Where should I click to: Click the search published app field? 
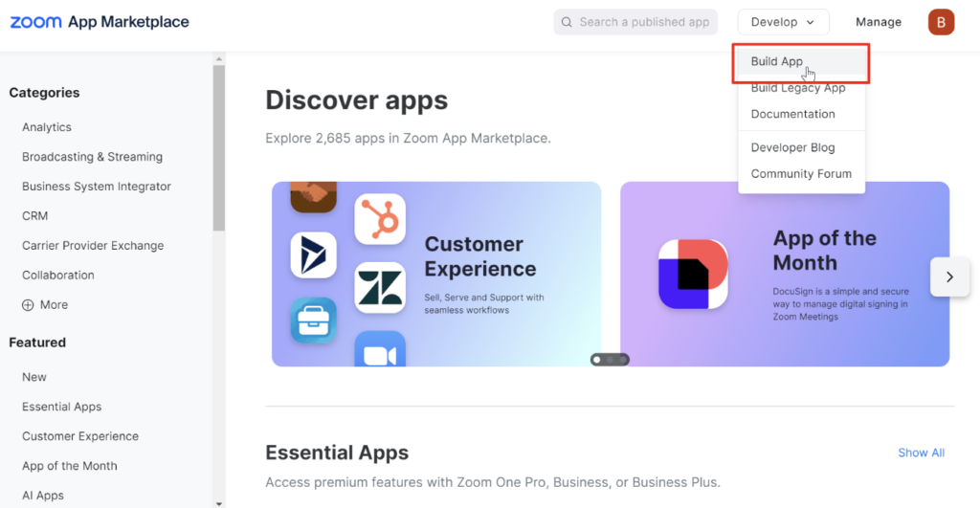(x=644, y=22)
